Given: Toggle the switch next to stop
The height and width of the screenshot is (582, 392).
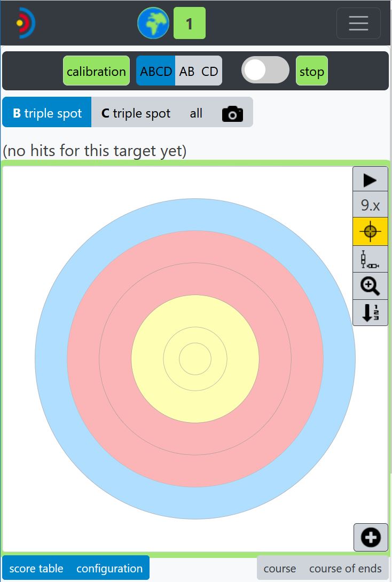Looking at the screenshot, I should click(x=265, y=71).
